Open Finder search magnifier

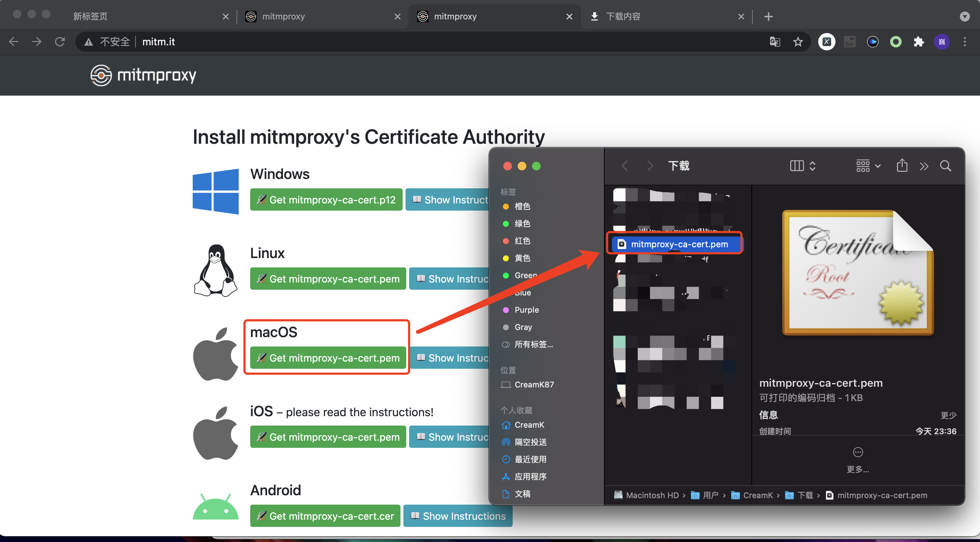(946, 166)
